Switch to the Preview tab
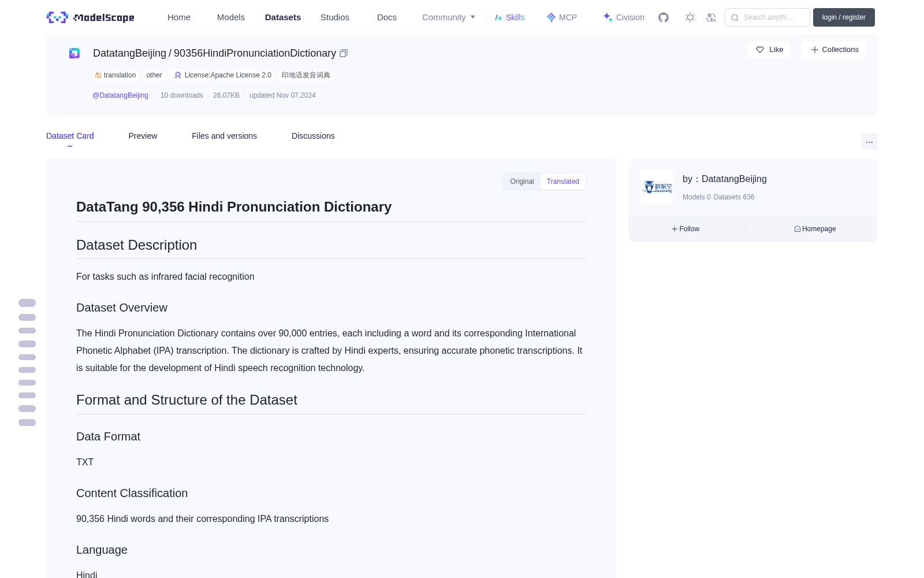924x578 pixels. coord(143,136)
